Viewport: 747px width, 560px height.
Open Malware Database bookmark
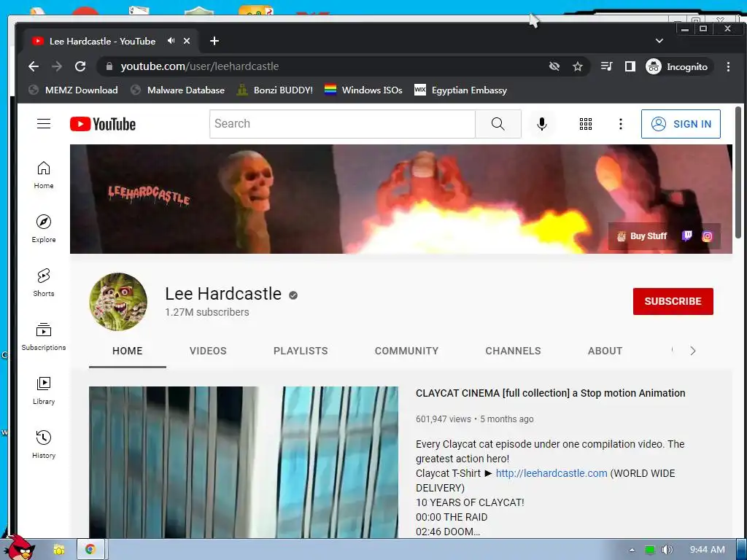[177, 90]
